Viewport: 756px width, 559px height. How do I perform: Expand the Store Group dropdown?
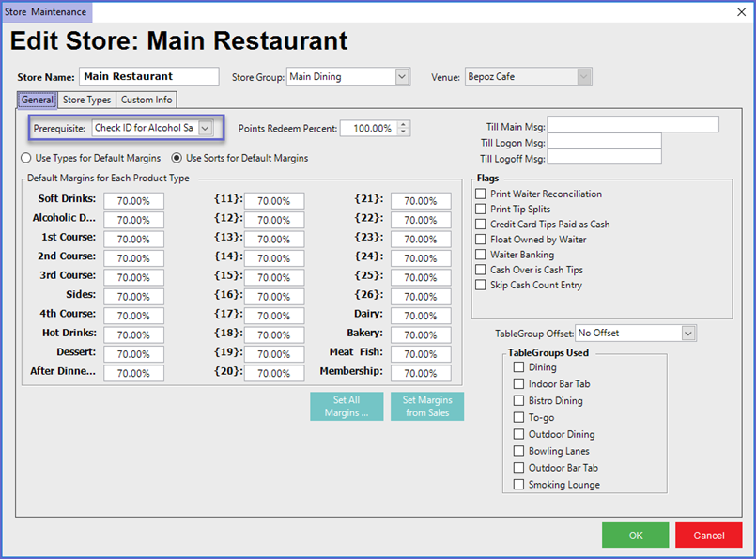[x=402, y=77]
